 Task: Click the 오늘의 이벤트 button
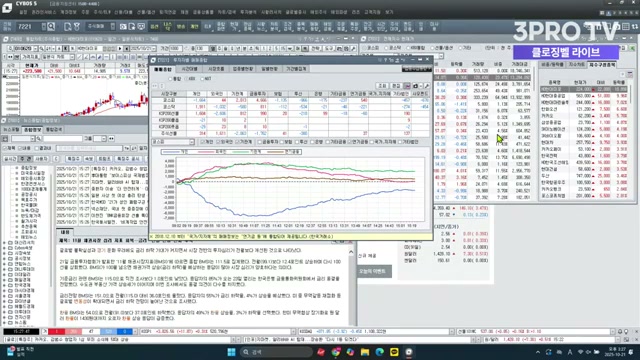[x=372, y=271]
